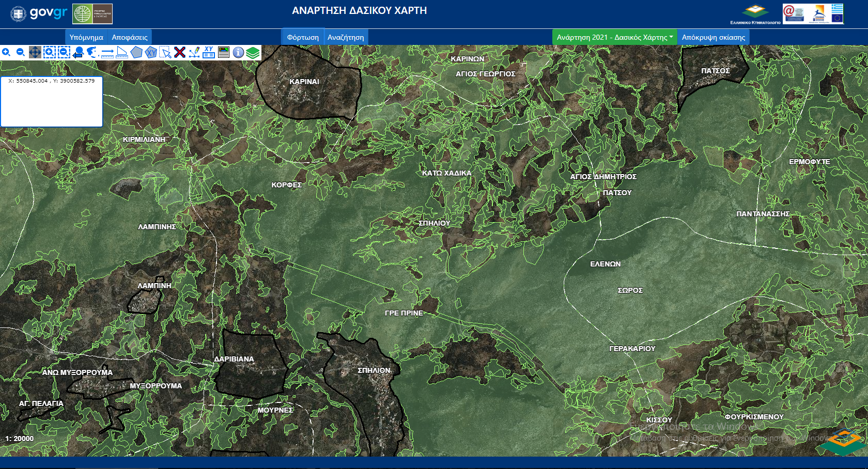Screen dimensions: 868x469
Task: Click the previous view magnifier icon
Action: coord(78,52)
